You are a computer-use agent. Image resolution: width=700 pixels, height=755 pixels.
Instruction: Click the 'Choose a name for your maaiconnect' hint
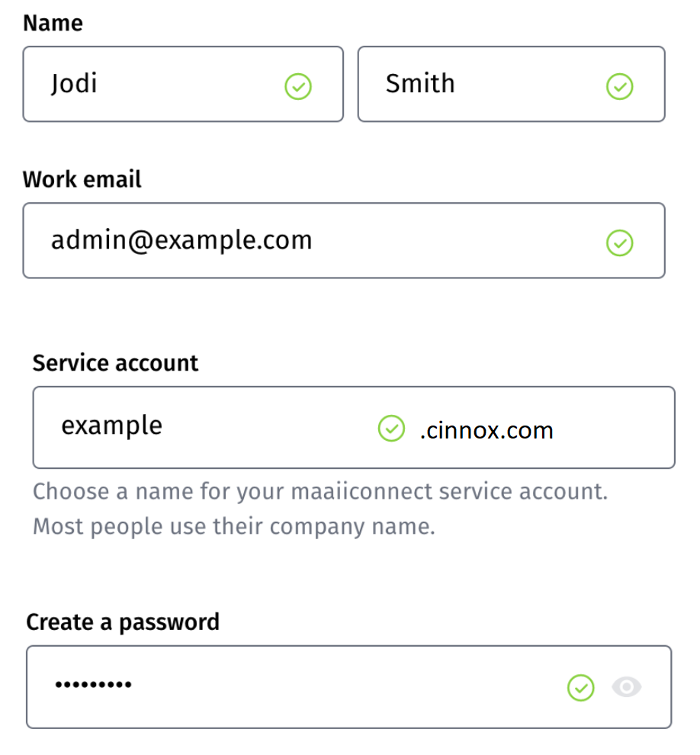tap(320, 491)
